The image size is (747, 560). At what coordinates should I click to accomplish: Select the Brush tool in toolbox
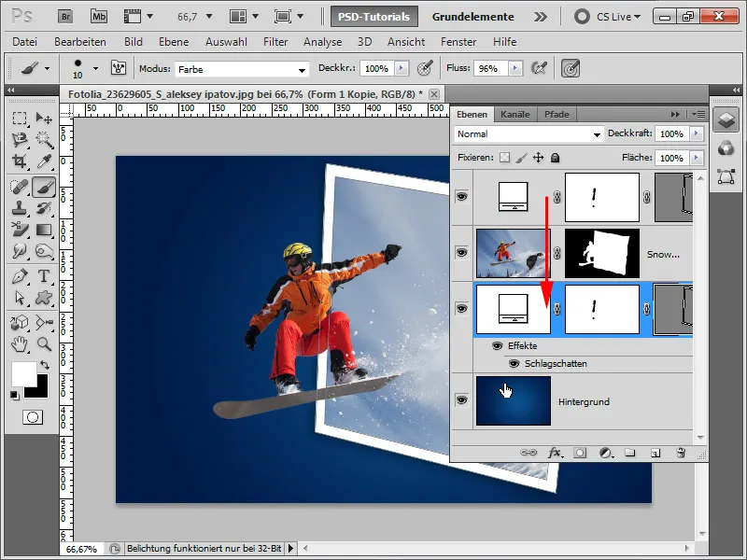click(x=44, y=187)
